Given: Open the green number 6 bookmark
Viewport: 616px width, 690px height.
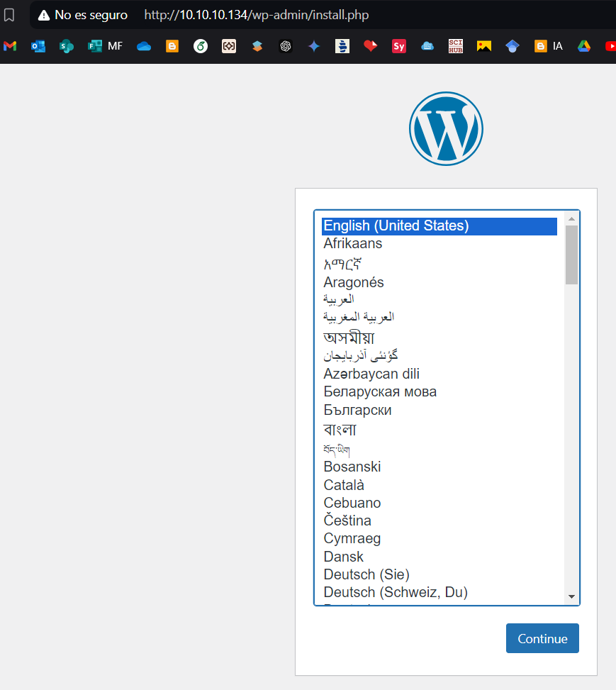Looking at the screenshot, I should pyautogui.click(x=201, y=46).
